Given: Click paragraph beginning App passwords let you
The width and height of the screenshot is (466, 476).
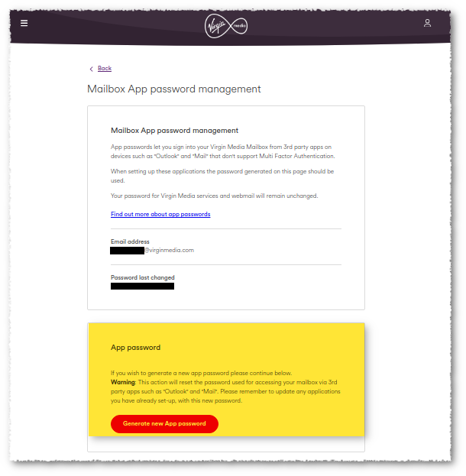Looking at the screenshot, I should pyautogui.click(x=222, y=151).
